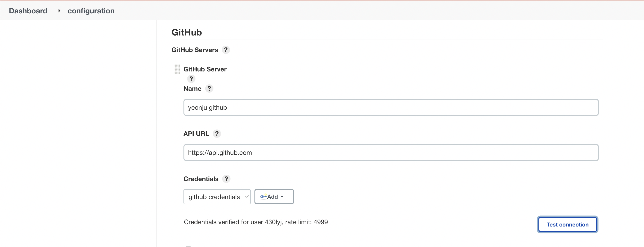This screenshot has height=247, width=644.
Task: Click the Name label
Action: point(192,88)
